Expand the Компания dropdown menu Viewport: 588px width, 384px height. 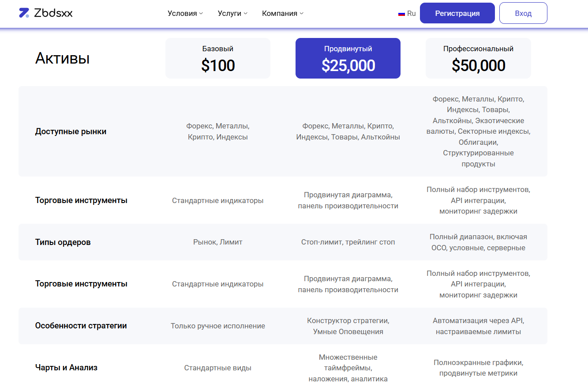click(283, 13)
